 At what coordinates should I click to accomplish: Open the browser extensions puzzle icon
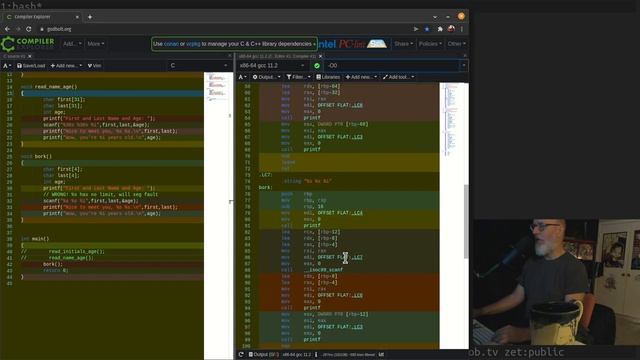coord(440,29)
